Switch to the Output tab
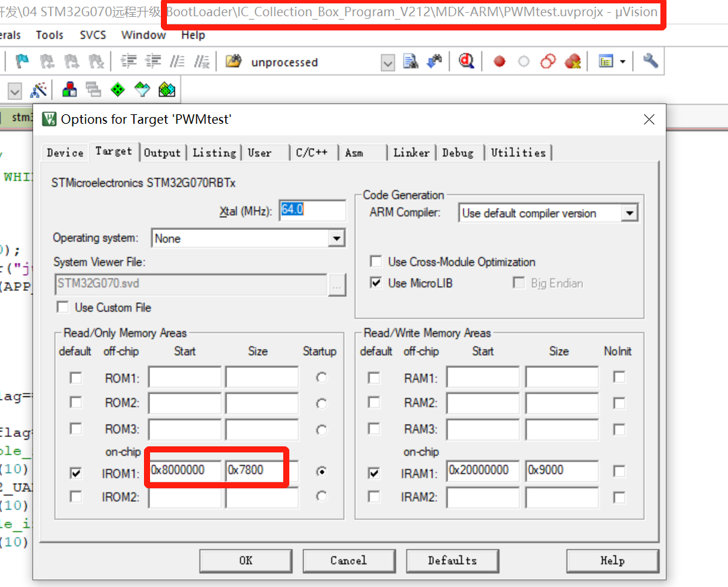Viewport: 728px width, 587px height. click(162, 153)
